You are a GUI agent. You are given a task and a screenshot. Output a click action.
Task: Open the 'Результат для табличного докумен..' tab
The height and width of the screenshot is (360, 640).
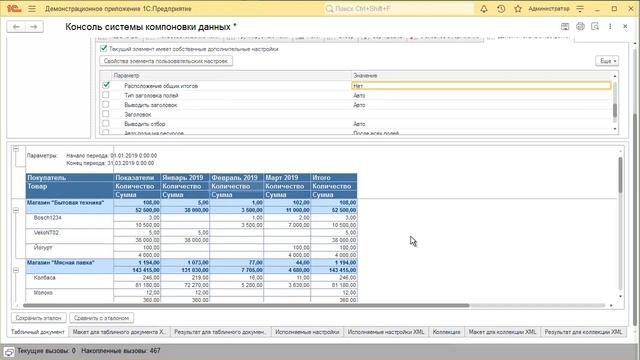coord(220,332)
